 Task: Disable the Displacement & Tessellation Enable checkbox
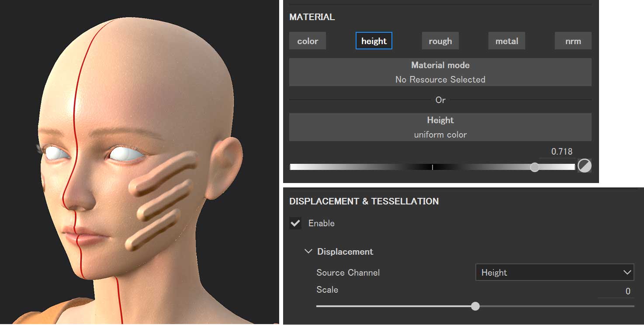[295, 223]
